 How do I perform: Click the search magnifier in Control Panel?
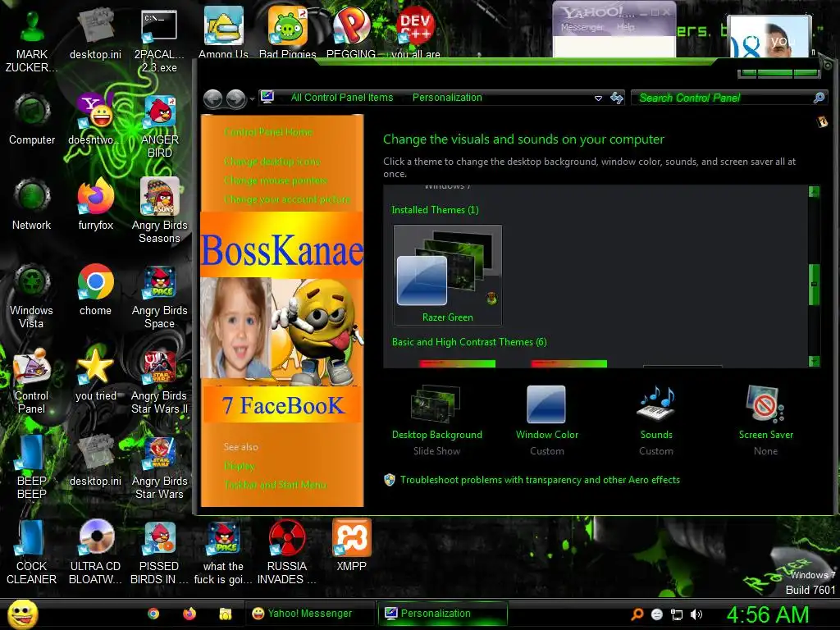819,98
